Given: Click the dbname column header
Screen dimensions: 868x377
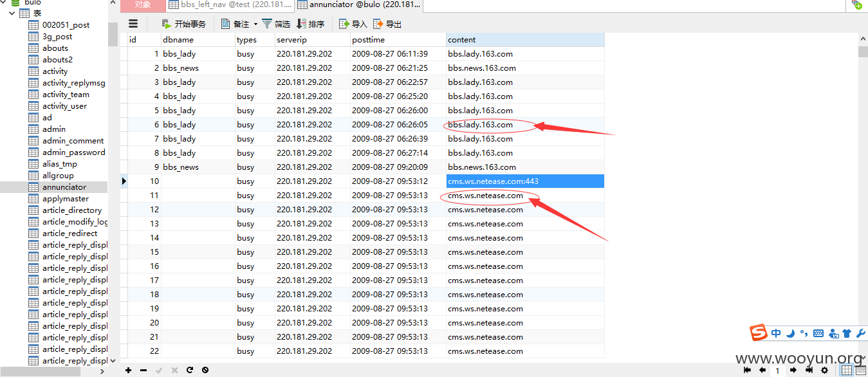Looking at the screenshot, I should point(198,39).
